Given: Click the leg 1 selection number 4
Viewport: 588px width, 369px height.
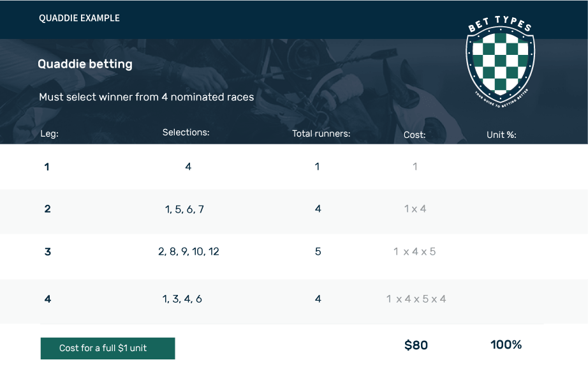Looking at the screenshot, I should [188, 167].
